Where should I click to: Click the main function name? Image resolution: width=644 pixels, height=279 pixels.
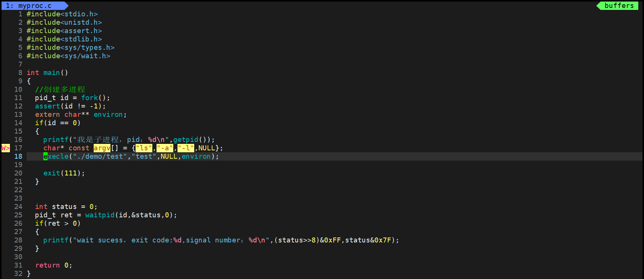(x=51, y=73)
